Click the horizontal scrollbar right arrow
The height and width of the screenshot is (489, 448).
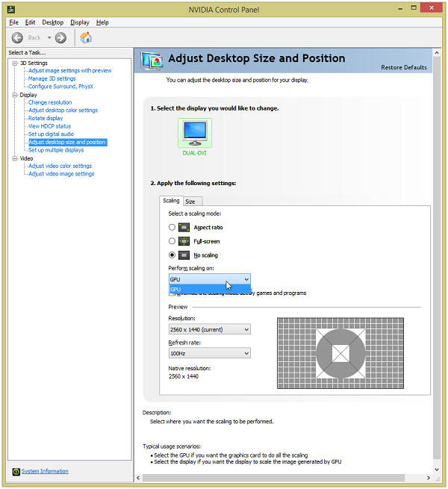[429, 478]
